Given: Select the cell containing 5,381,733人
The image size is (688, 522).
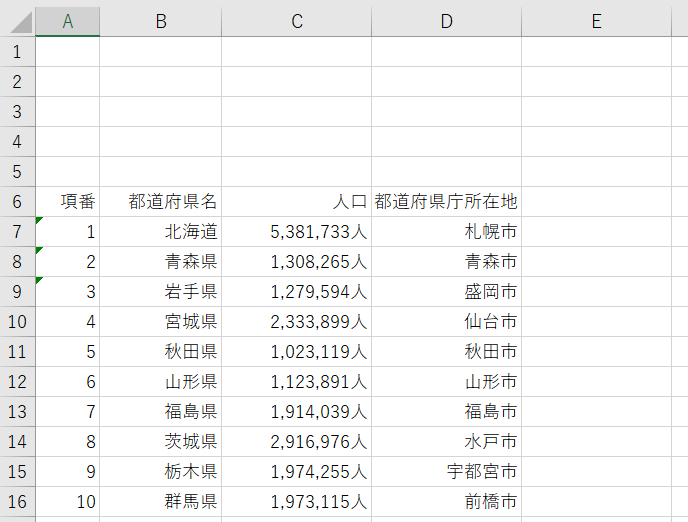Looking at the screenshot, I should click(297, 231).
